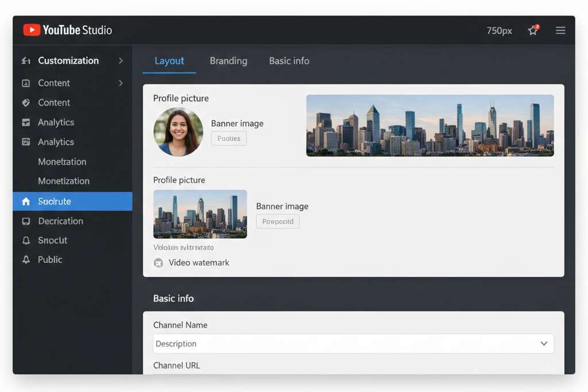Click the round profile picture photo
Screen dimensions: 588x392
pyautogui.click(x=178, y=131)
